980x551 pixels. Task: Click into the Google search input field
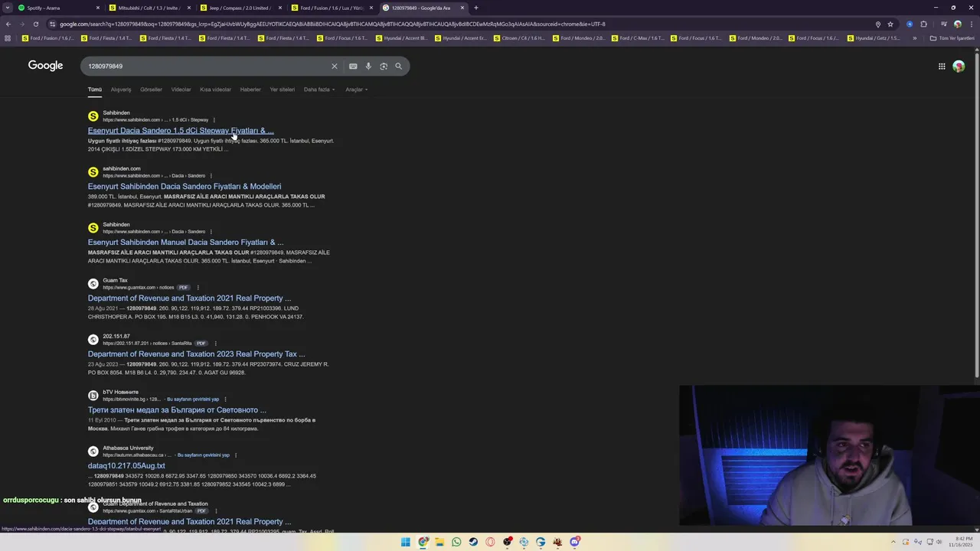tap(207, 67)
